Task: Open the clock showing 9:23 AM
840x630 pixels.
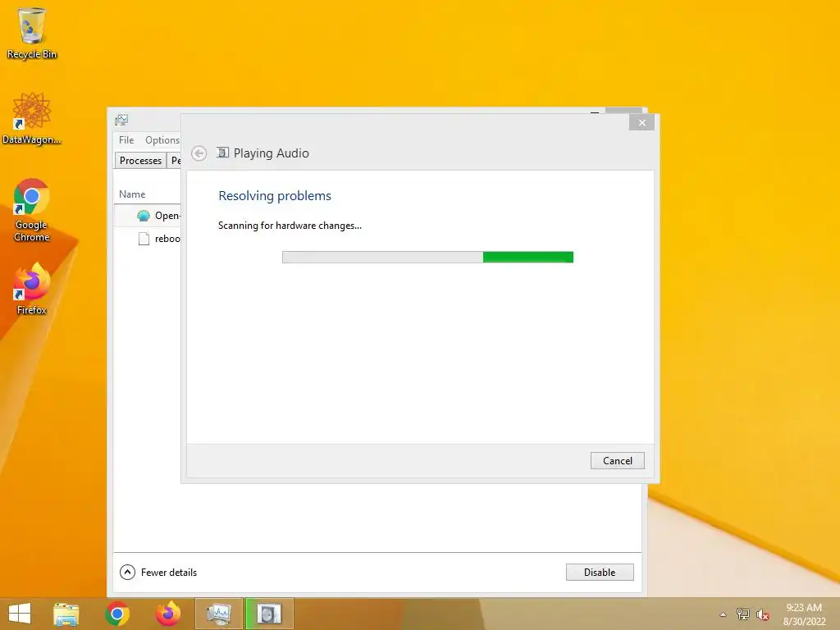Action: 804,614
